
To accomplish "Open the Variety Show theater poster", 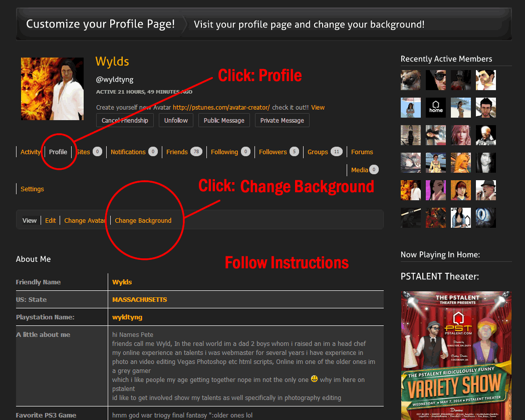I will point(456,355).
